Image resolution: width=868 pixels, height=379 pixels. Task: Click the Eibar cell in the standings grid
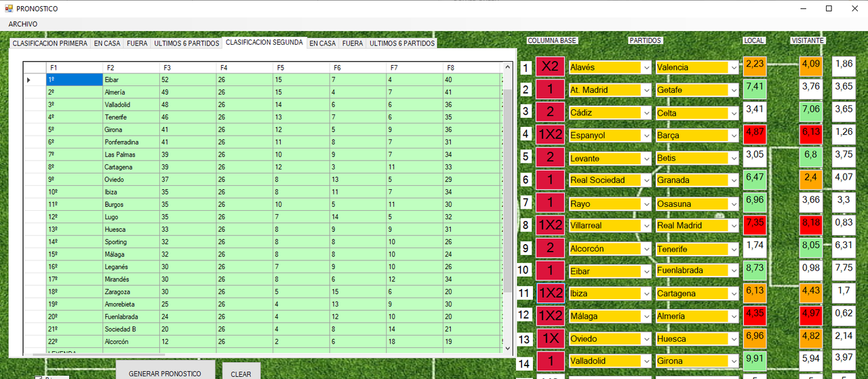(132, 80)
